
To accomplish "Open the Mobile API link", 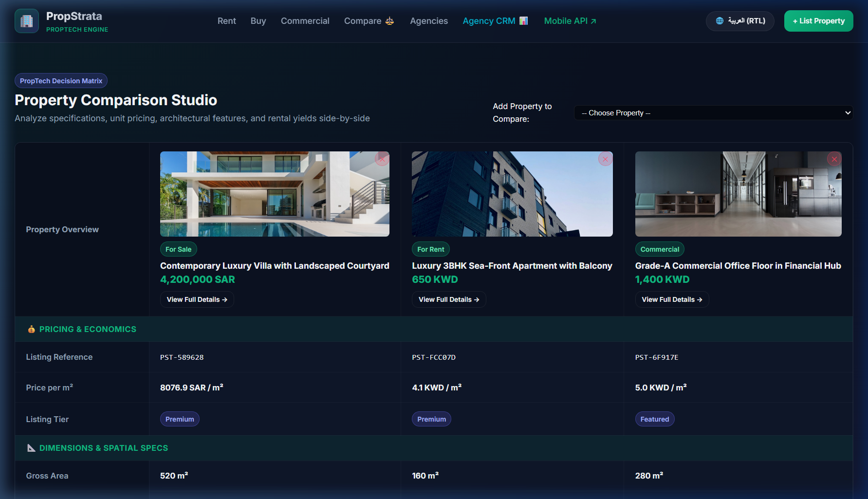I will pos(570,21).
